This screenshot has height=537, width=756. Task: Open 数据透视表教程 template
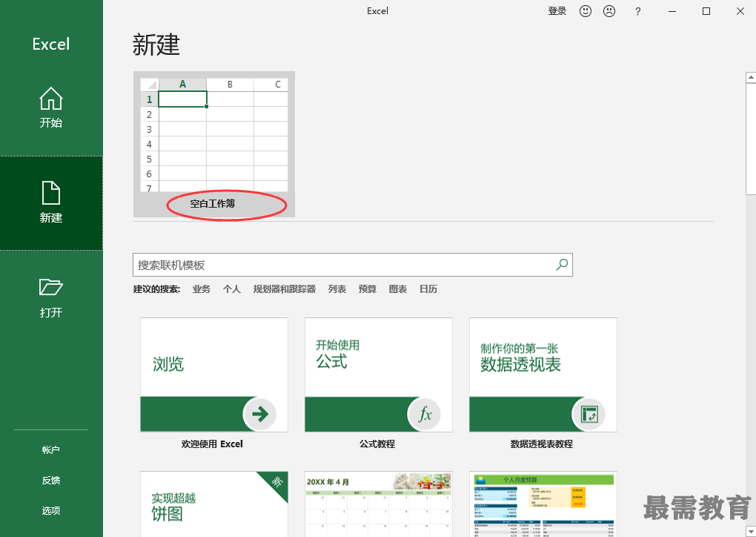[x=543, y=384]
